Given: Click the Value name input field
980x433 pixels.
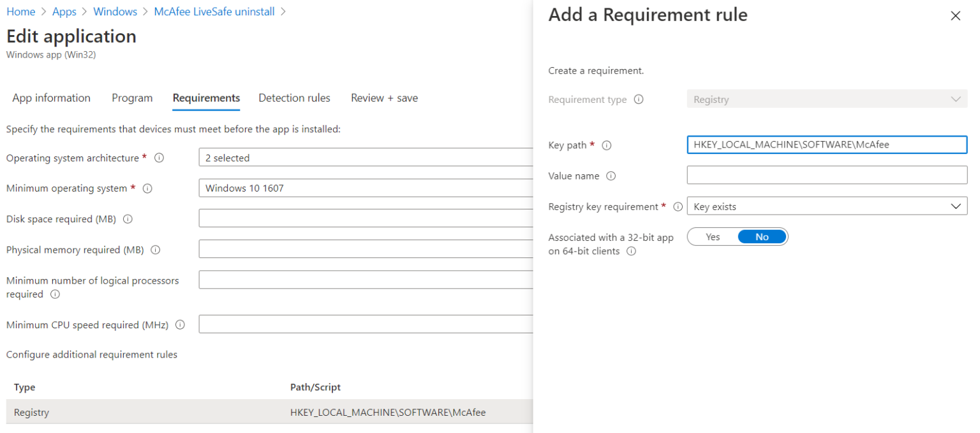Looking at the screenshot, I should [827, 175].
